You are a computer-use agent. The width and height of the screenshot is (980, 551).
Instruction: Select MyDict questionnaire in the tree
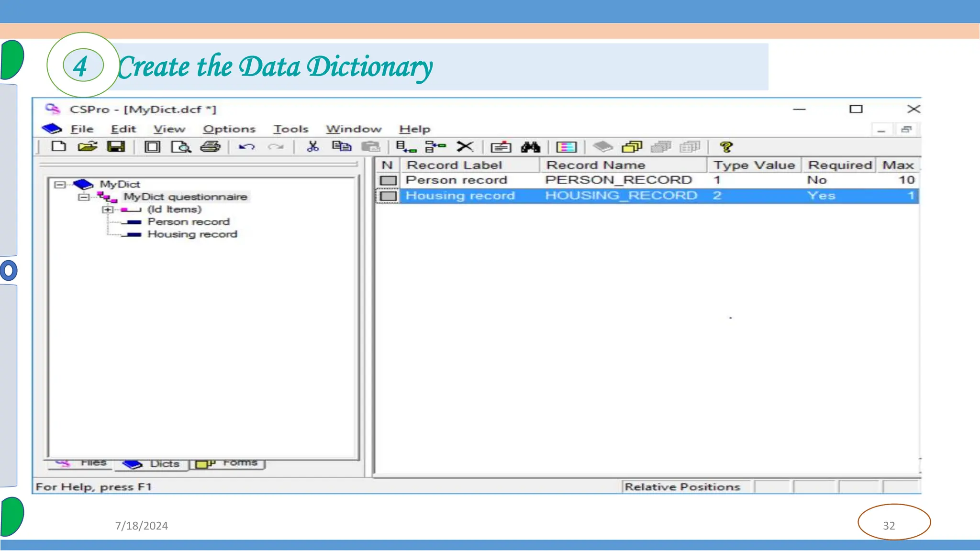[186, 197]
